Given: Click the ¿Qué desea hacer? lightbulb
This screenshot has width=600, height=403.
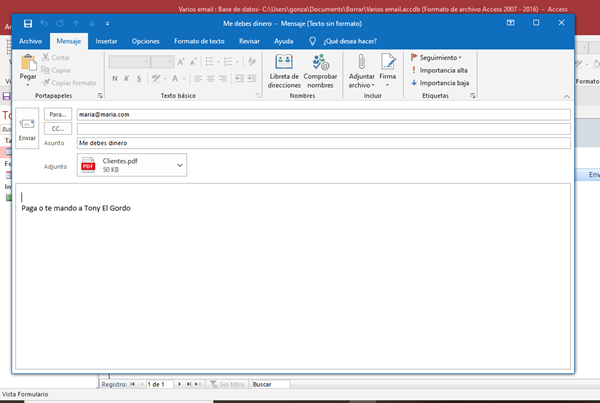Looking at the screenshot, I should pyautogui.click(x=313, y=42).
